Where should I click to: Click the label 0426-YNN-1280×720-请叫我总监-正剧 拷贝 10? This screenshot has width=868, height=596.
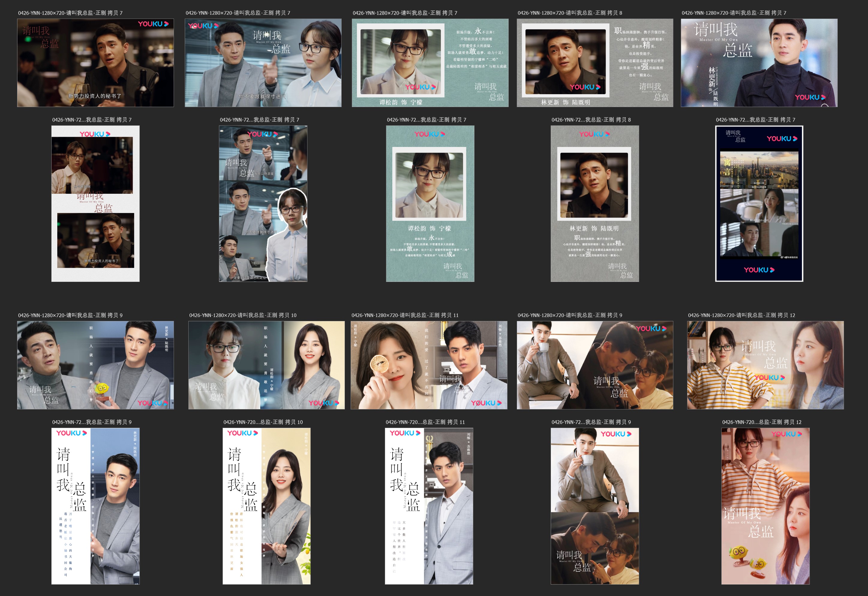(243, 315)
